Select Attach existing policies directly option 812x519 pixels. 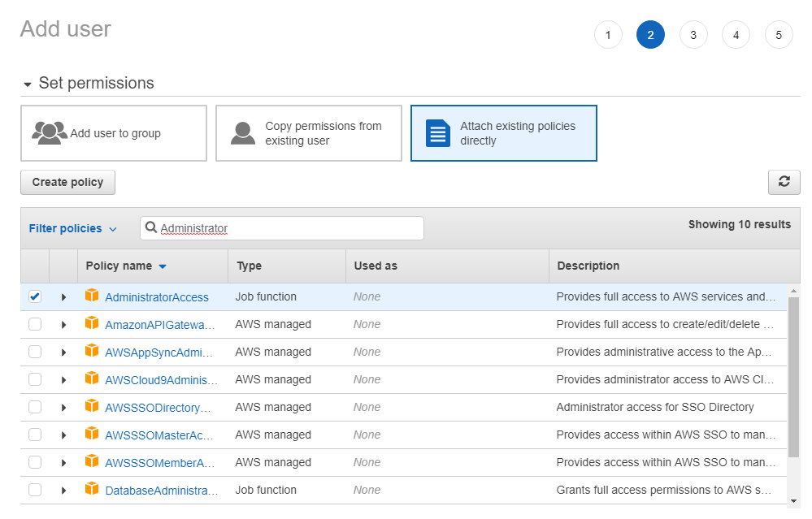(x=504, y=133)
